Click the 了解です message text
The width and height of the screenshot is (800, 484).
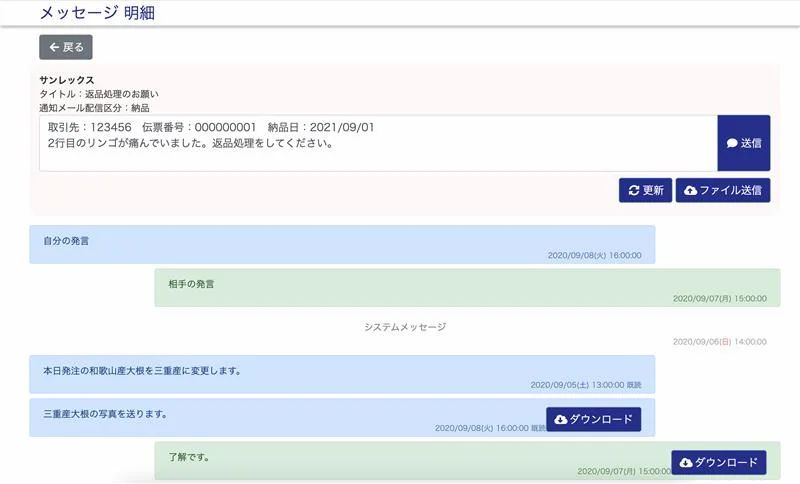(189, 458)
